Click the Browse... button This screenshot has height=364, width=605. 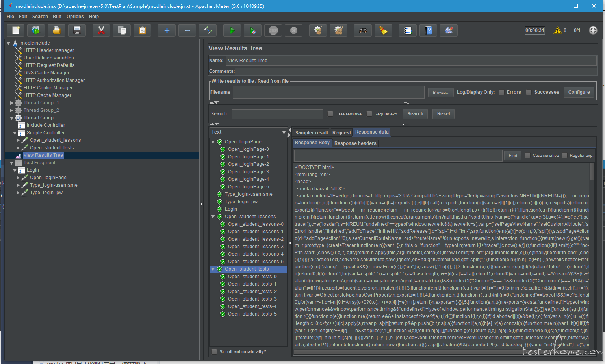(x=441, y=92)
